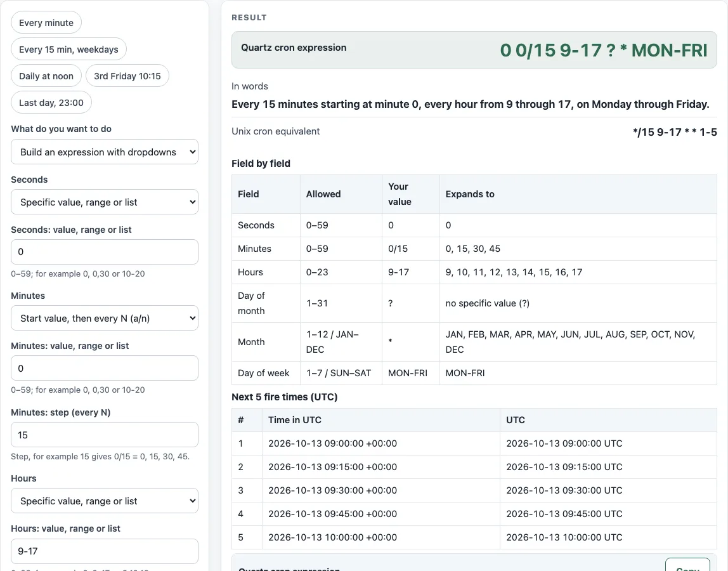Apply the "Last day, 23:00" preset

click(51, 103)
